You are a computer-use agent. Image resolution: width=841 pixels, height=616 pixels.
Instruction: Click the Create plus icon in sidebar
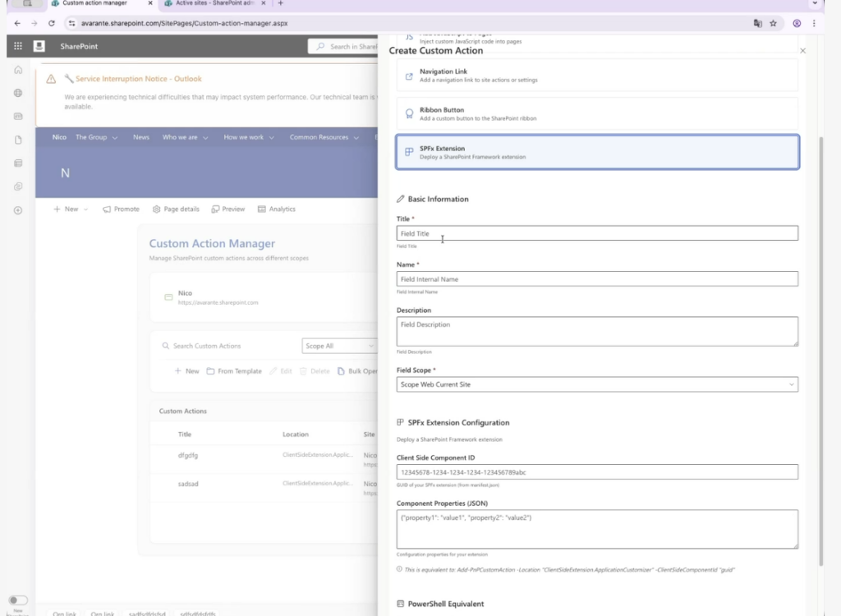(18, 210)
